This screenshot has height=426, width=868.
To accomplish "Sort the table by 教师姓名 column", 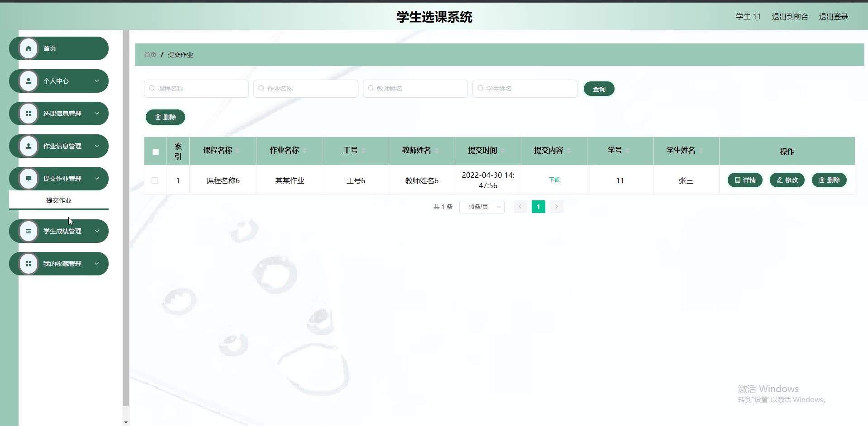I will click(x=437, y=151).
